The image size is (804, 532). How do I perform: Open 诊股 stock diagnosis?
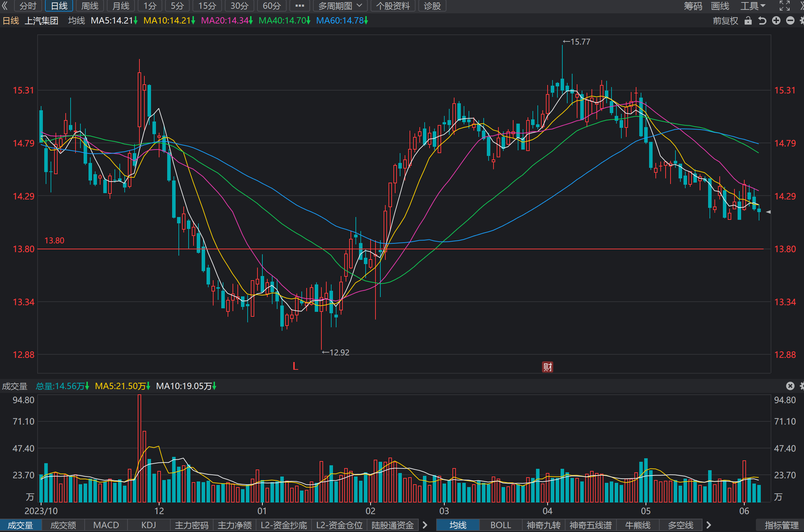pyautogui.click(x=432, y=6)
